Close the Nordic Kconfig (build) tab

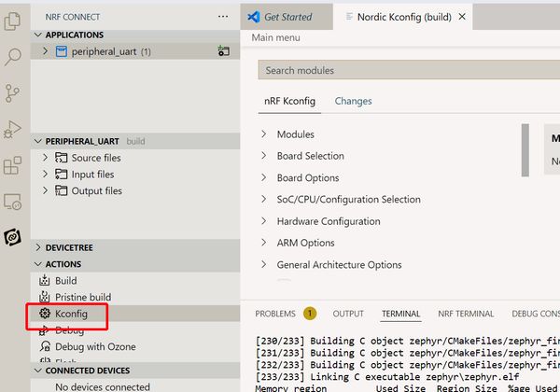point(462,17)
